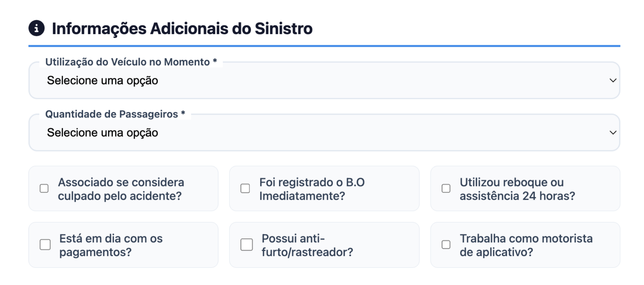Click the passenger quantity "Selecione uma opção" field

pyautogui.click(x=102, y=132)
